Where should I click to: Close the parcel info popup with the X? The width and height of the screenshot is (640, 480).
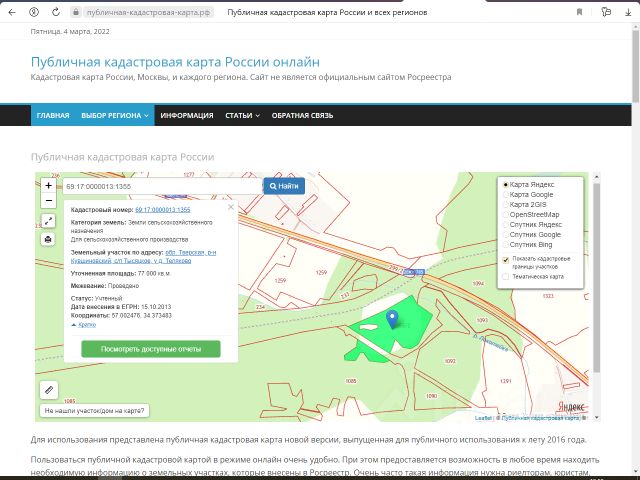[231, 207]
